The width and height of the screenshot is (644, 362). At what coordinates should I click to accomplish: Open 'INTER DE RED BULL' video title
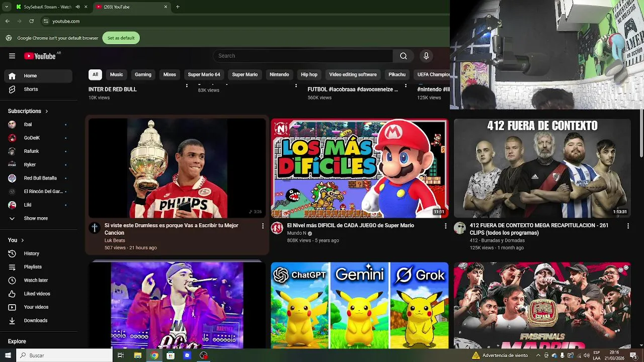point(113,89)
